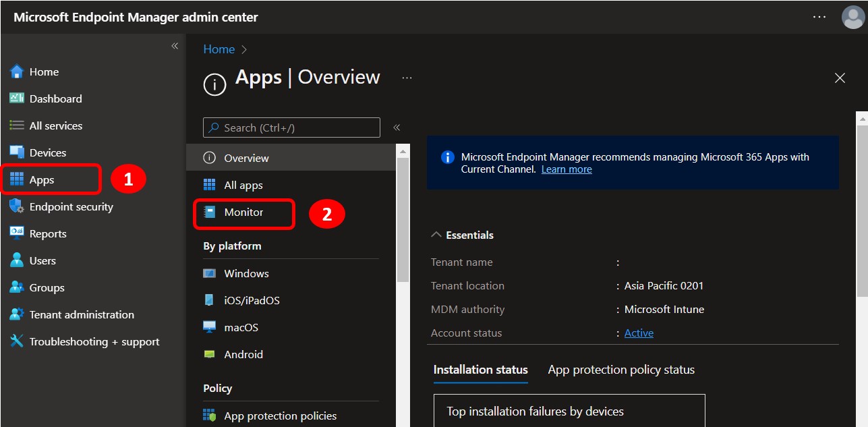Click the search input field

pyautogui.click(x=290, y=127)
